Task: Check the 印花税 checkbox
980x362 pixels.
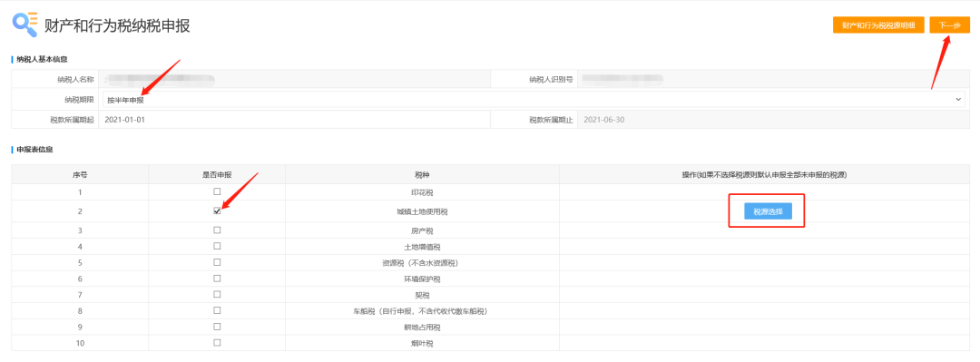Action: click(x=217, y=191)
